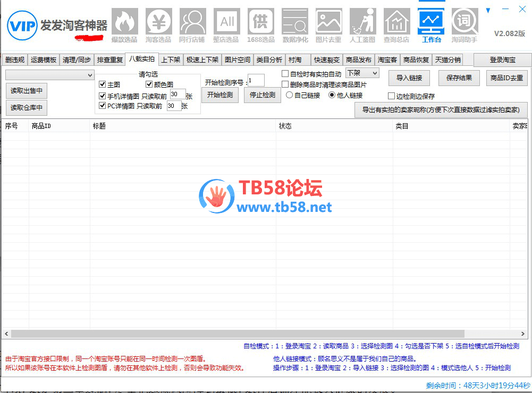Toggle the 手机详情图 checkbox
532x393 pixels.
click(102, 96)
